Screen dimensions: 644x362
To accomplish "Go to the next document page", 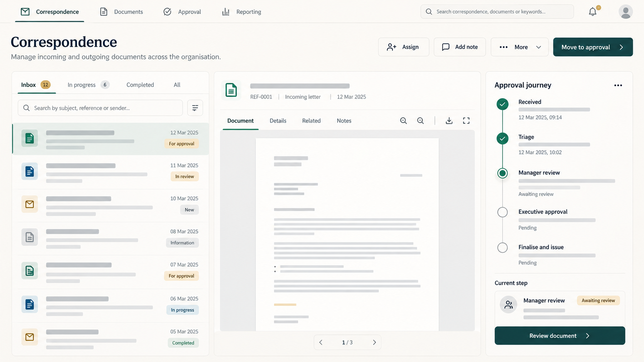I will [374, 342].
